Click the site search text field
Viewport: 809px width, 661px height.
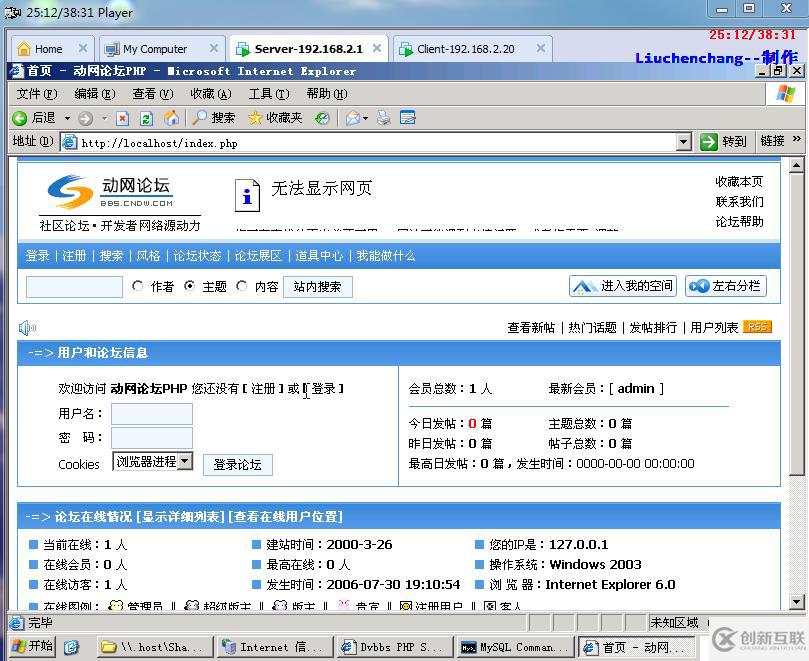tap(74, 287)
